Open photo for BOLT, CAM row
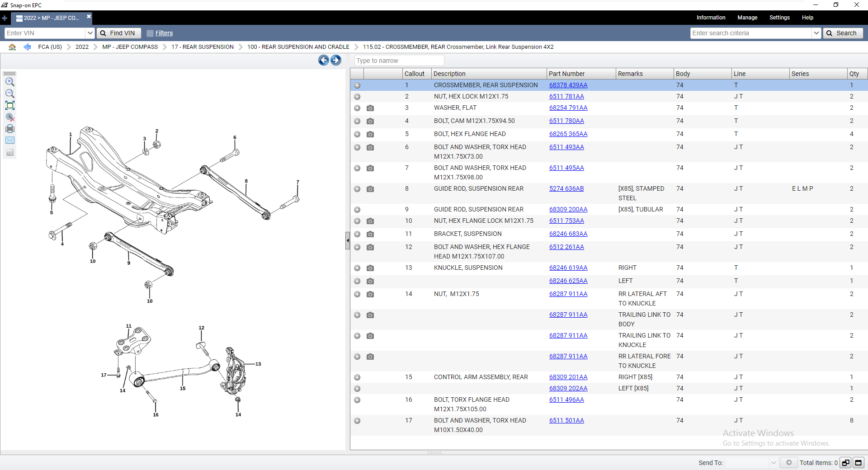The height and width of the screenshot is (470, 868). [x=370, y=121]
